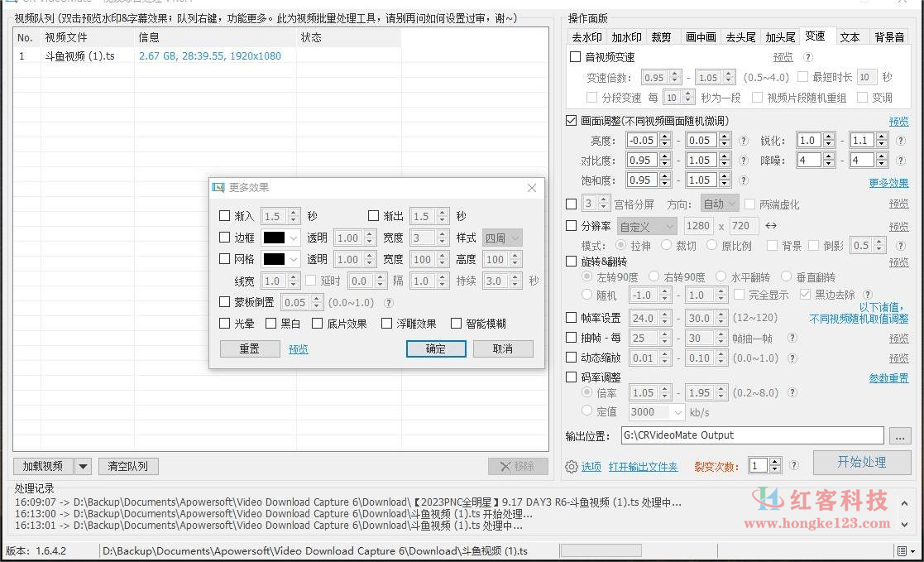
Task: Click the 确定 button in dialog
Action: coord(436,348)
